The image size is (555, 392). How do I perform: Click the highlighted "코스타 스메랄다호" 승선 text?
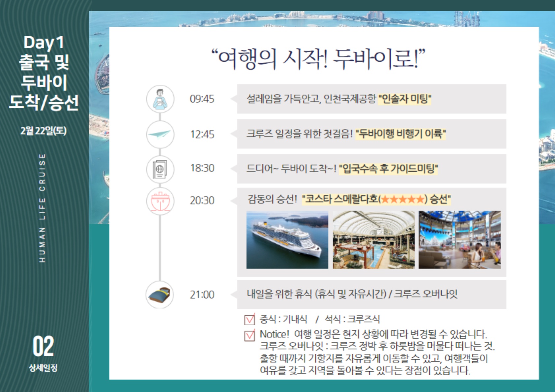(376, 199)
